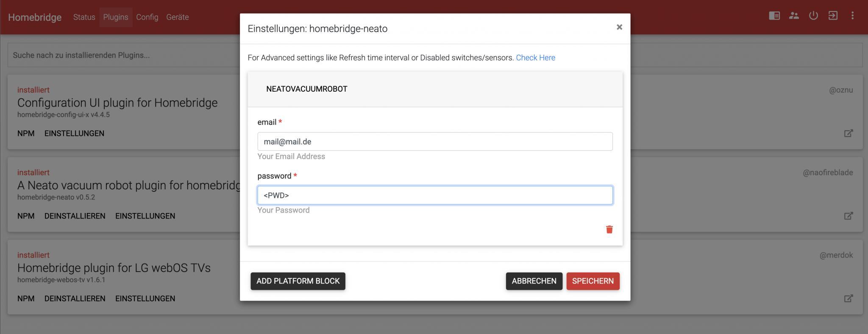The width and height of the screenshot is (868, 334).
Task: Click the 'Your Password' hint text
Action: coord(284,210)
